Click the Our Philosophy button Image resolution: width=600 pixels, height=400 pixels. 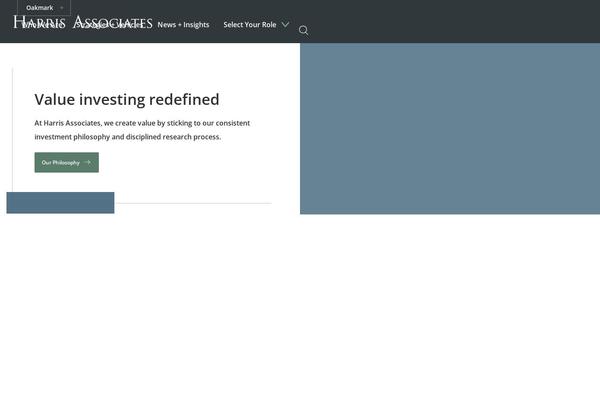pos(67,162)
